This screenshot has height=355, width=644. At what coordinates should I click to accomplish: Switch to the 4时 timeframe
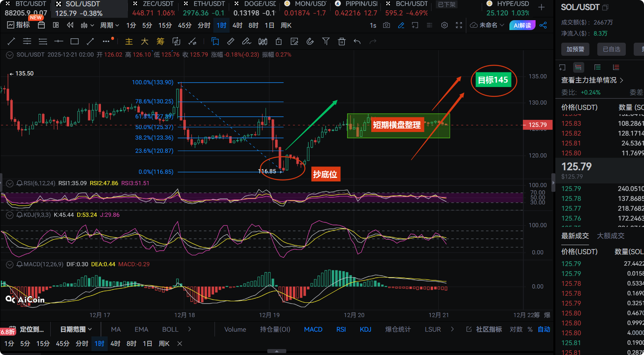tap(237, 25)
